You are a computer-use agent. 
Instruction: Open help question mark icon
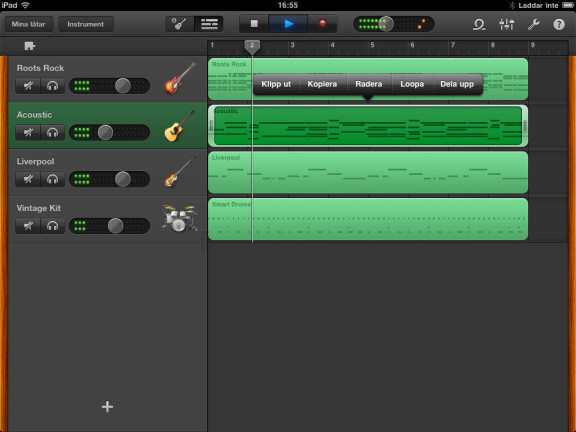pyautogui.click(x=559, y=25)
